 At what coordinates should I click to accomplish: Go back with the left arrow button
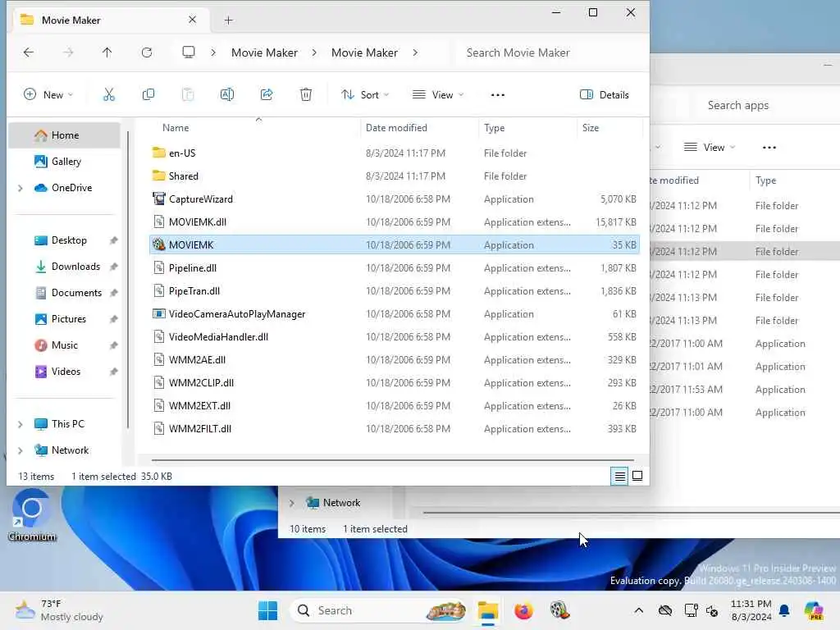(x=29, y=52)
